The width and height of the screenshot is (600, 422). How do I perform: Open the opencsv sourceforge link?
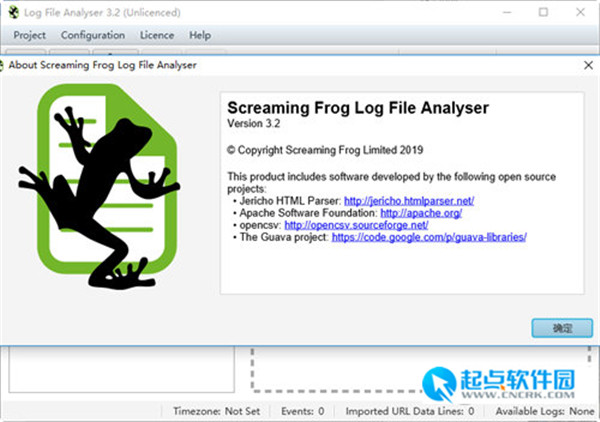[x=356, y=225]
